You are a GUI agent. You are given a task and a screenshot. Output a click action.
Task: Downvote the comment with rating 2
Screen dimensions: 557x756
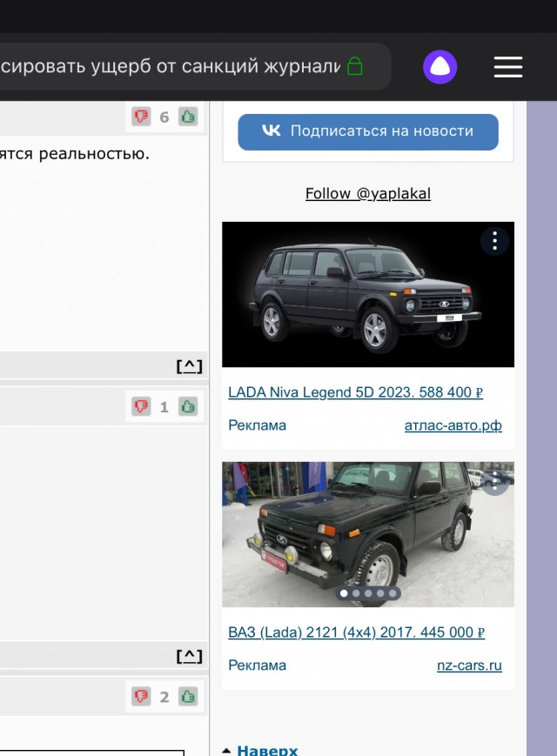tap(141, 696)
